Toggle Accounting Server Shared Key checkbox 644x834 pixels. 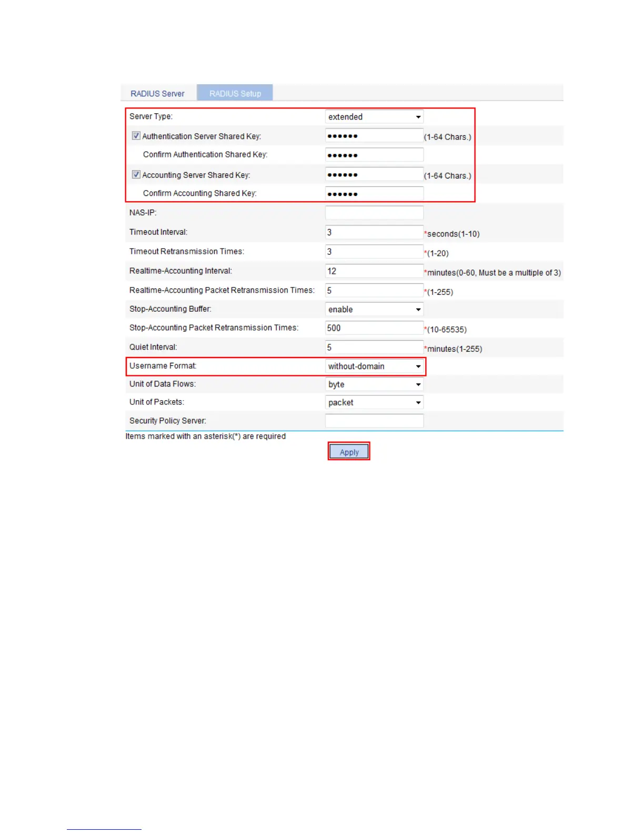(136, 175)
